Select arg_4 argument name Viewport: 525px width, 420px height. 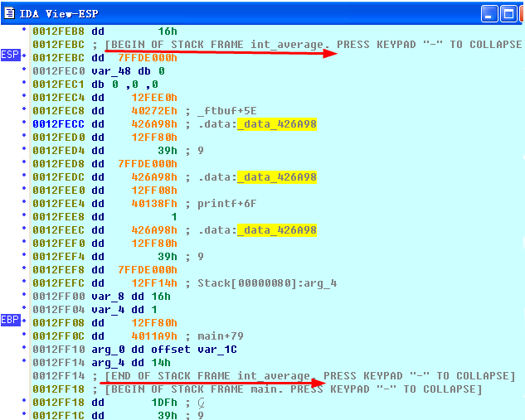[108, 363]
